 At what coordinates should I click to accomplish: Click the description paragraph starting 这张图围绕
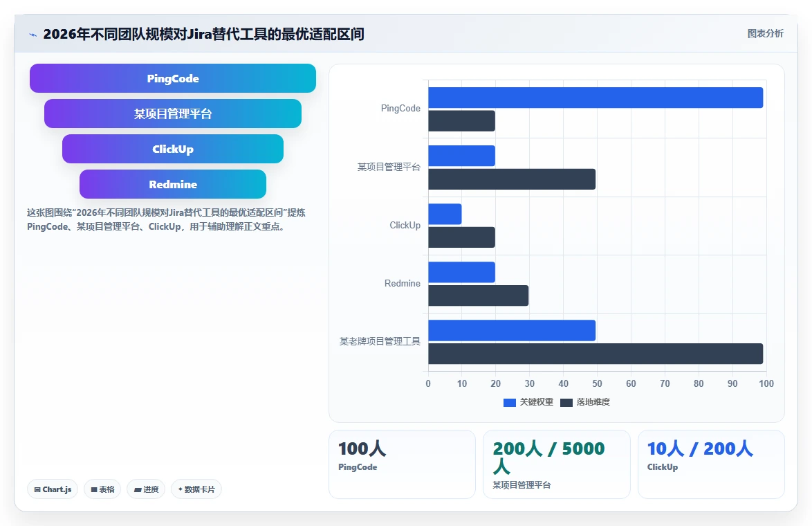tap(166, 219)
